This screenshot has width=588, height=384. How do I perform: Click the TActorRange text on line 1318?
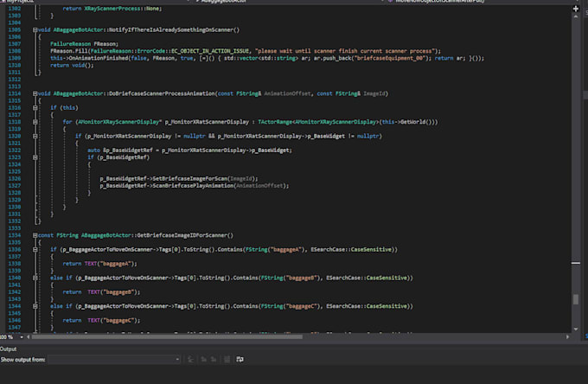(x=275, y=122)
